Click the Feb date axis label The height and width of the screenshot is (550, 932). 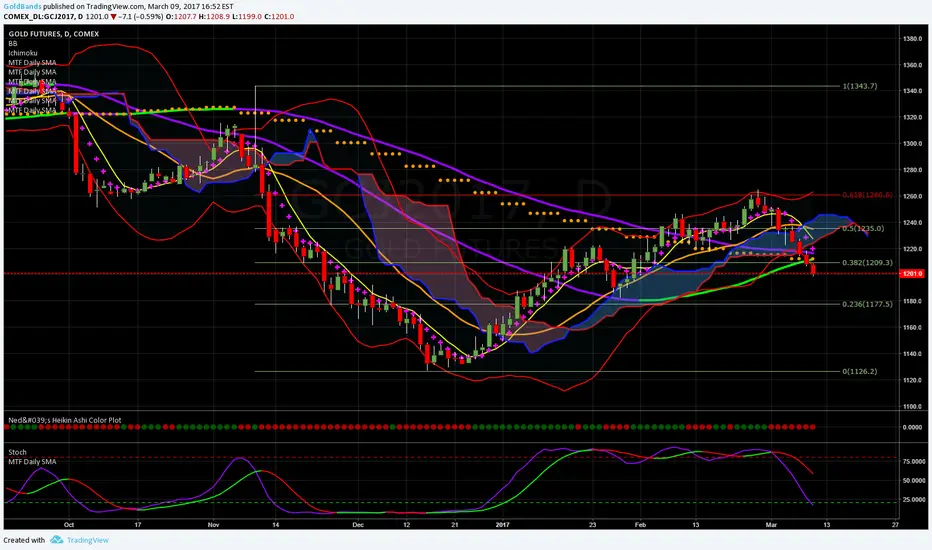click(640, 525)
